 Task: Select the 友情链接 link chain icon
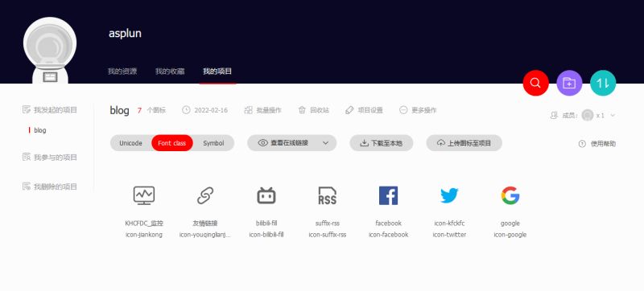coord(205,195)
